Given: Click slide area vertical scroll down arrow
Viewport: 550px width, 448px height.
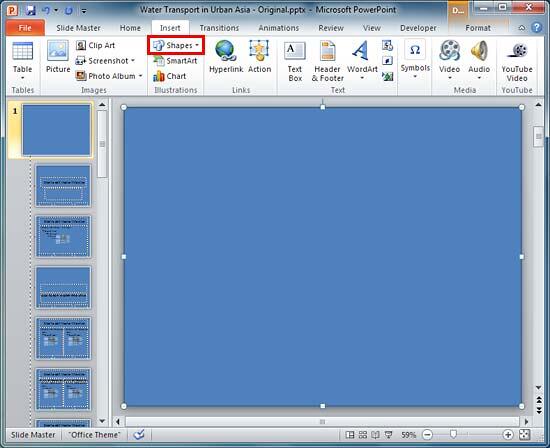Looking at the screenshot, I should [x=538, y=387].
